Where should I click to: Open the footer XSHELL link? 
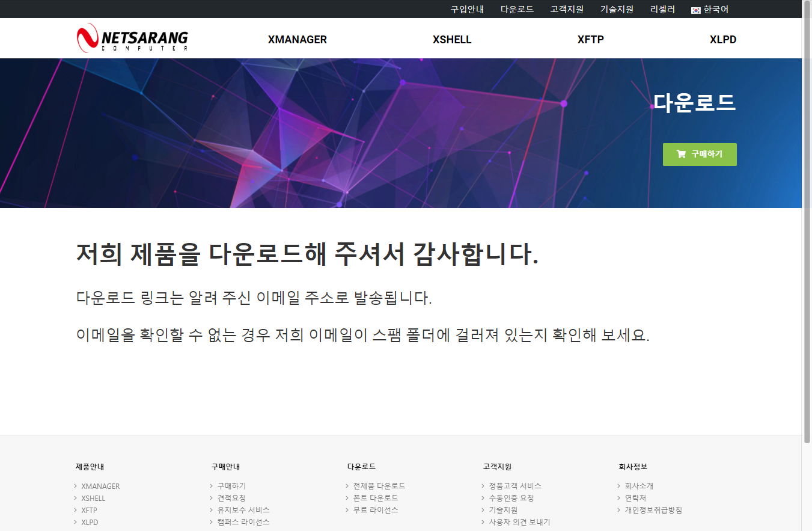point(93,498)
